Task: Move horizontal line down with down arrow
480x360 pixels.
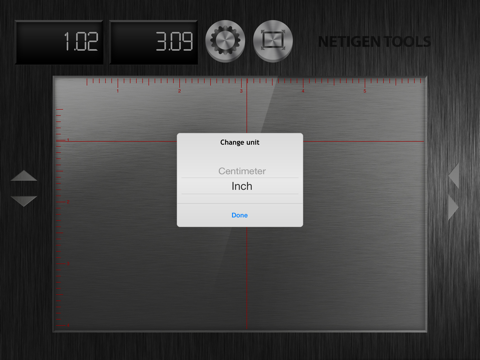Action: [24, 201]
